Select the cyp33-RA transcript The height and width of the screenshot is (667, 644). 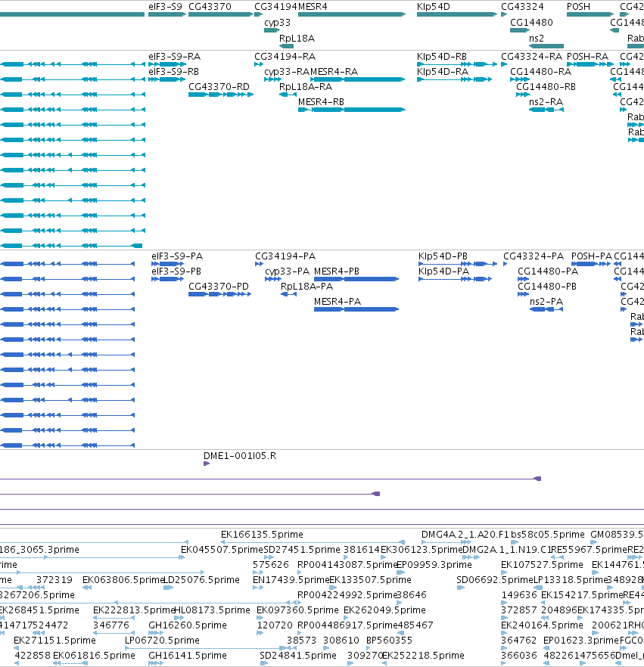(273, 79)
